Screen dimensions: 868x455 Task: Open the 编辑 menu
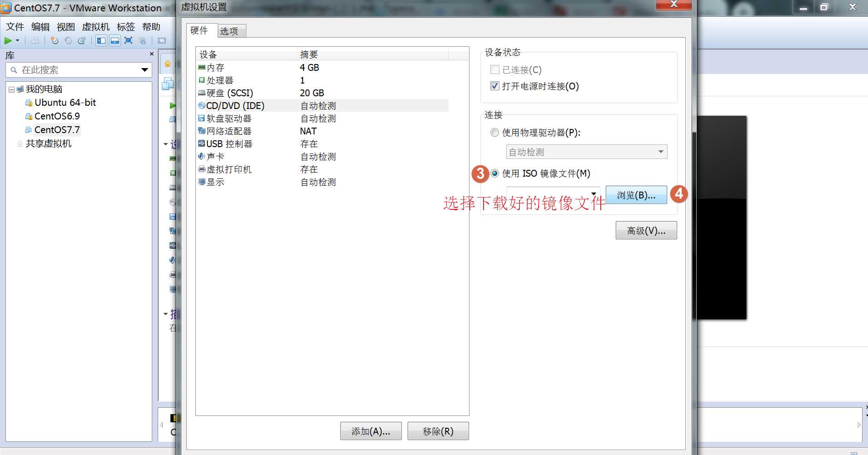(x=40, y=27)
